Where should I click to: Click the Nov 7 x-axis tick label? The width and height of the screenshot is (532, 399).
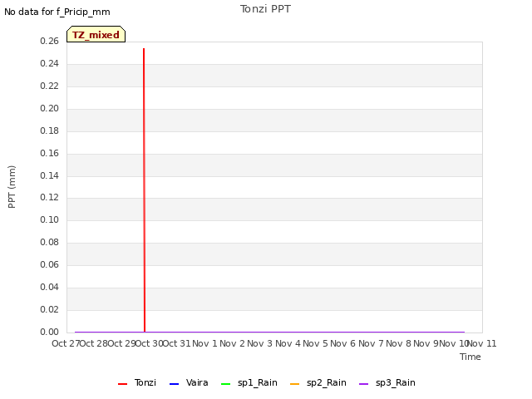tap(371, 343)
